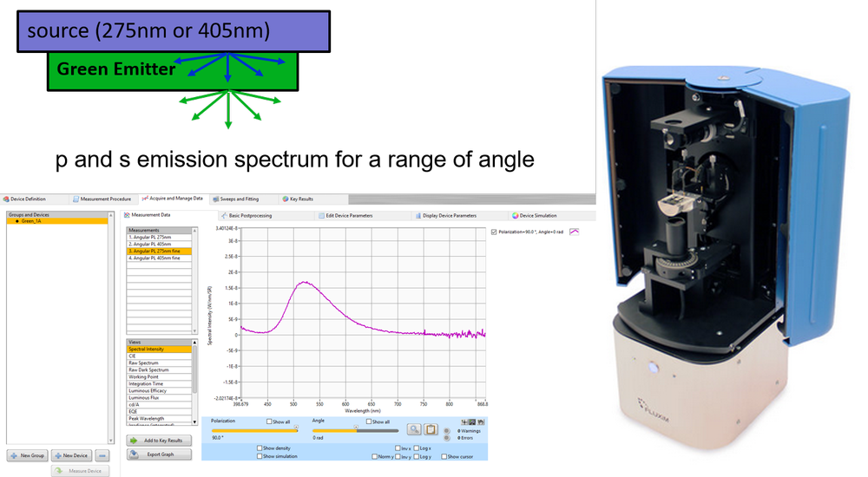Viewport: 868px width, 477px height.
Task: Click the copy to clipboard icon
Action: point(431,429)
